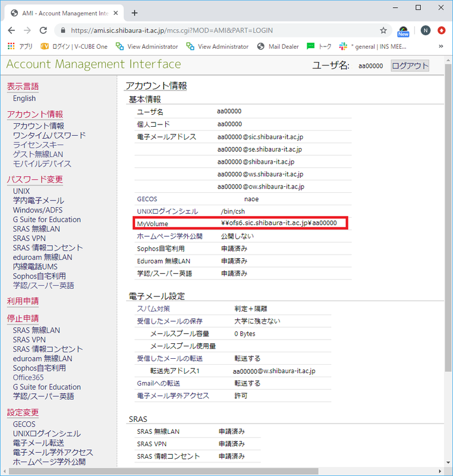Click the scroll down arrow
The width and height of the screenshot is (453, 476).
448,463
